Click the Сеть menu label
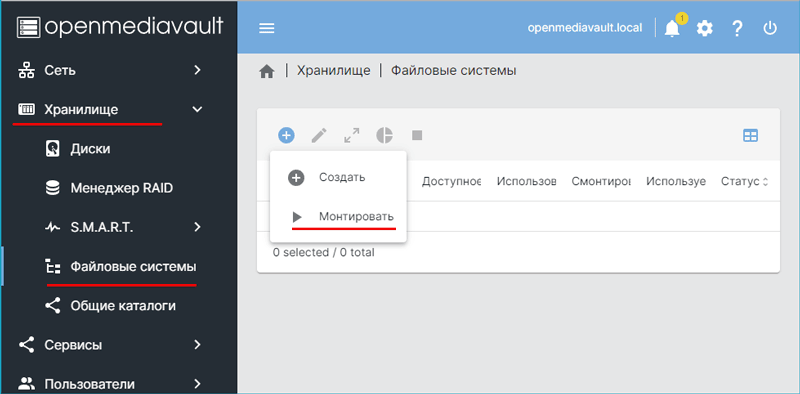Viewport: 800px width, 394px height. (60, 70)
